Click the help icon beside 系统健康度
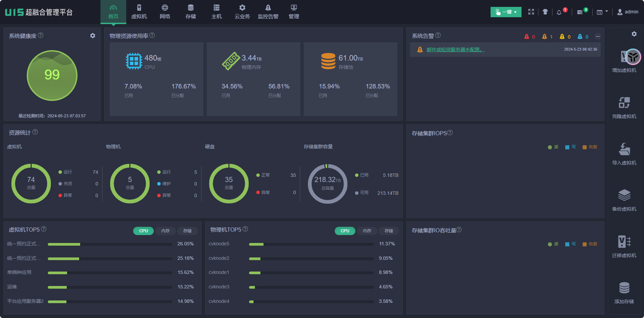 click(x=41, y=35)
